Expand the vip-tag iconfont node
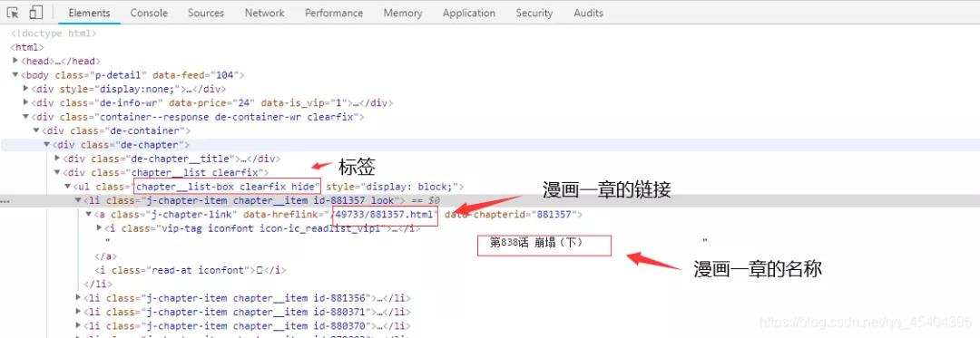 pyautogui.click(x=100, y=228)
